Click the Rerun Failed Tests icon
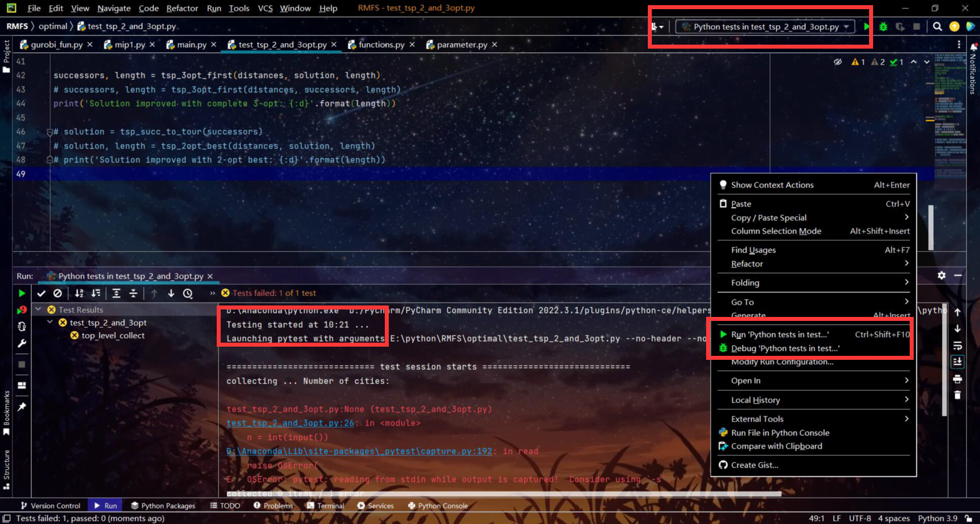The height and width of the screenshot is (524, 980). [x=22, y=310]
